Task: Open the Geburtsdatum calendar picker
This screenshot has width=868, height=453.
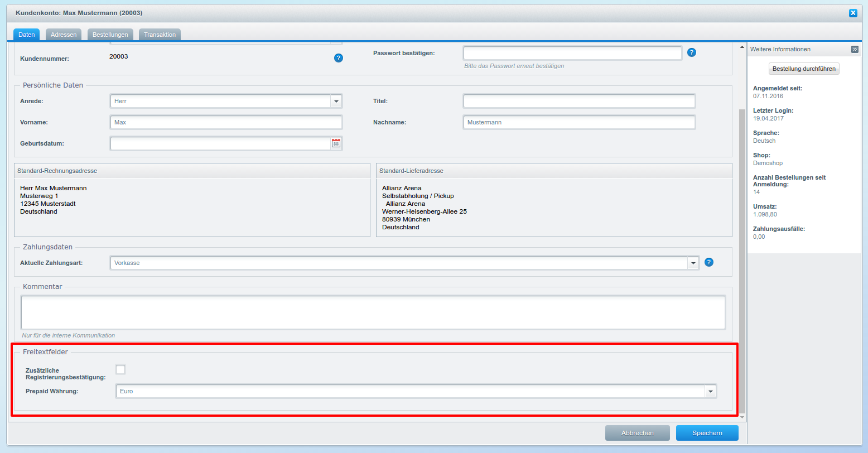Action: pyautogui.click(x=336, y=143)
